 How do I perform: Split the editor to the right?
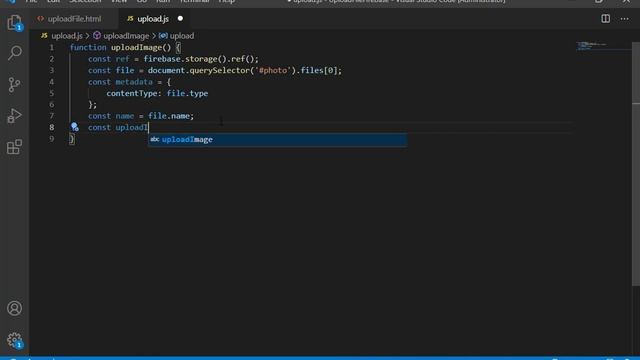pos(605,19)
